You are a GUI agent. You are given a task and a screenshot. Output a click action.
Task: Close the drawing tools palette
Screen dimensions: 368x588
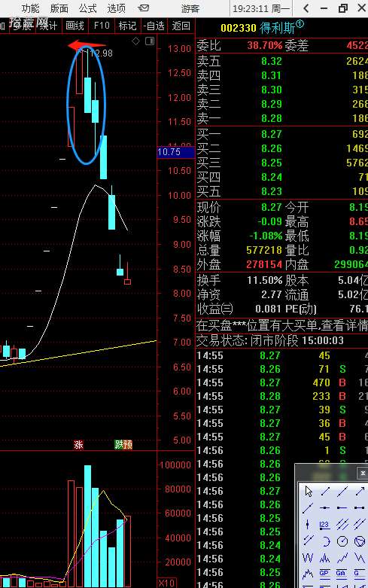[363, 474]
